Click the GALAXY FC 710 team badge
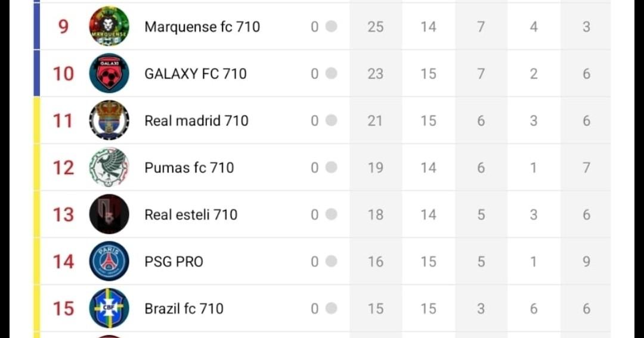Screen dimensions: 644x338 [109, 73]
